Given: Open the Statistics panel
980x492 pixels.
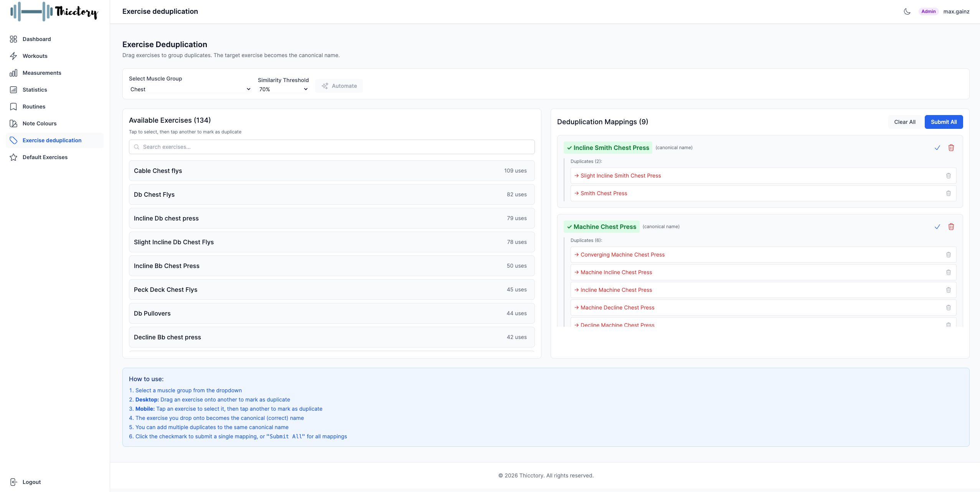Looking at the screenshot, I should pyautogui.click(x=35, y=89).
